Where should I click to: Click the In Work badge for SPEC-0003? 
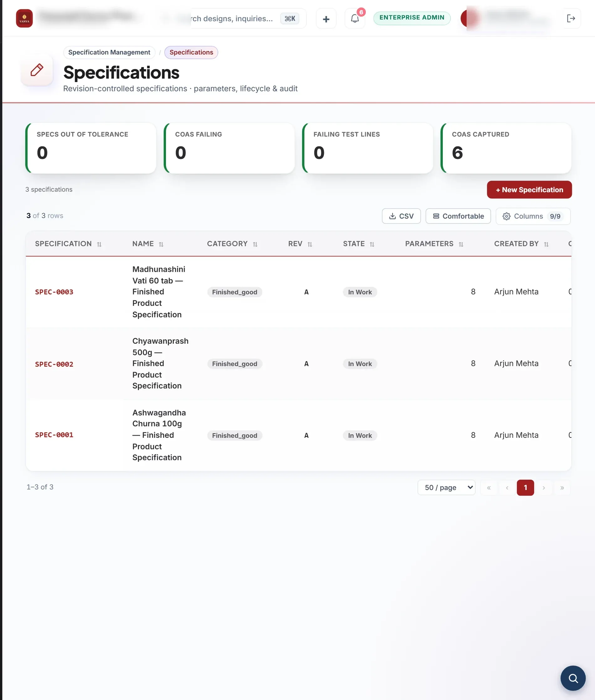pyautogui.click(x=360, y=292)
